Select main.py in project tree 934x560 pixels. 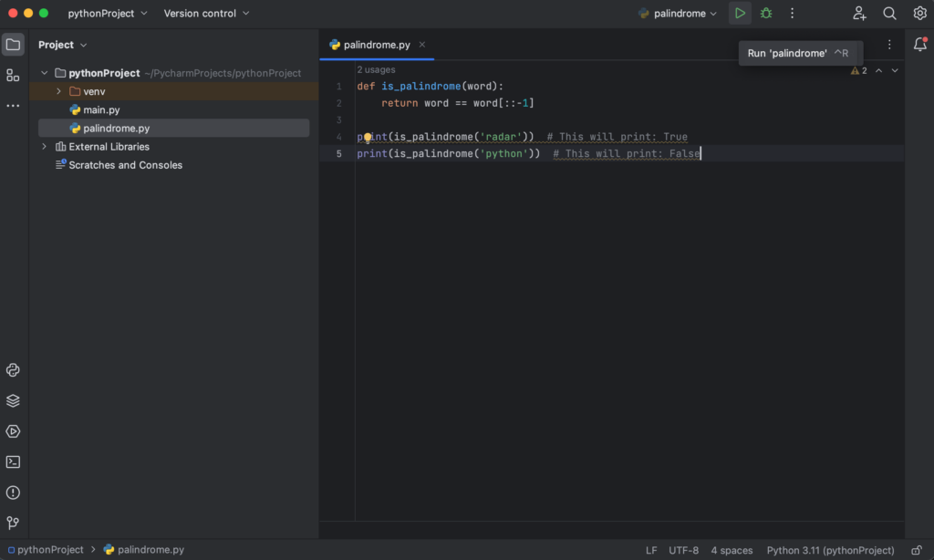click(101, 109)
